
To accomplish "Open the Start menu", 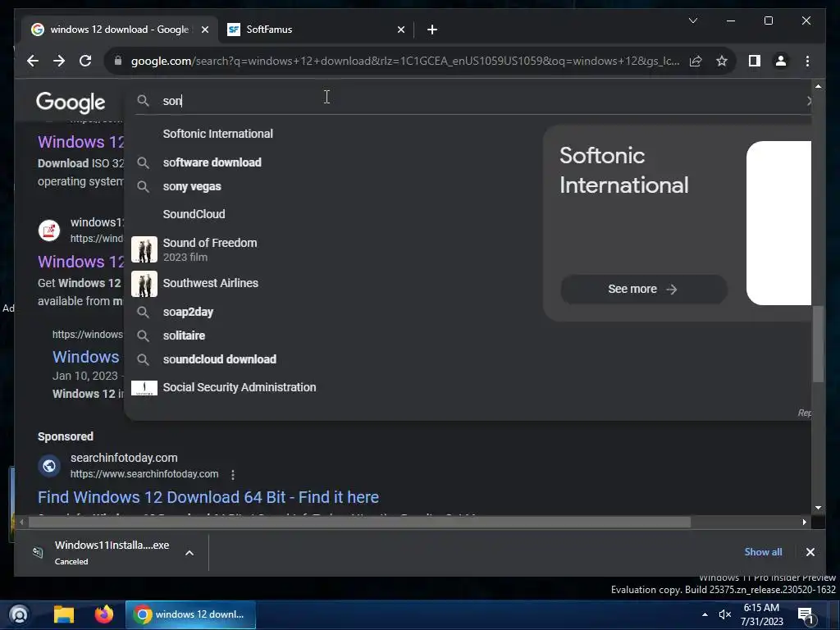I will tap(20, 614).
